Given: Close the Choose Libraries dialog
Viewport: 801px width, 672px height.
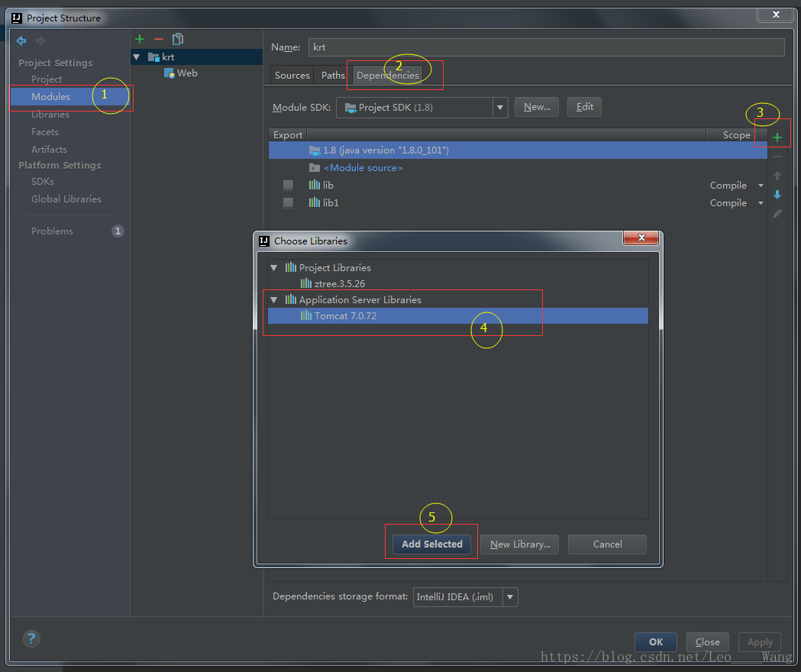Looking at the screenshot, I should (x=641, y=237).
